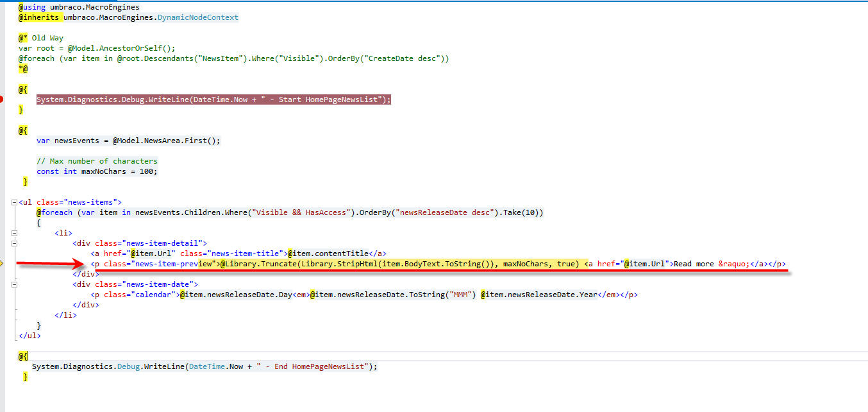Screen dimensions: 868x412
Task: Click the commented '@root.Descendants("NewsItem")' foreach line
Action: click(x=234, y=58)
